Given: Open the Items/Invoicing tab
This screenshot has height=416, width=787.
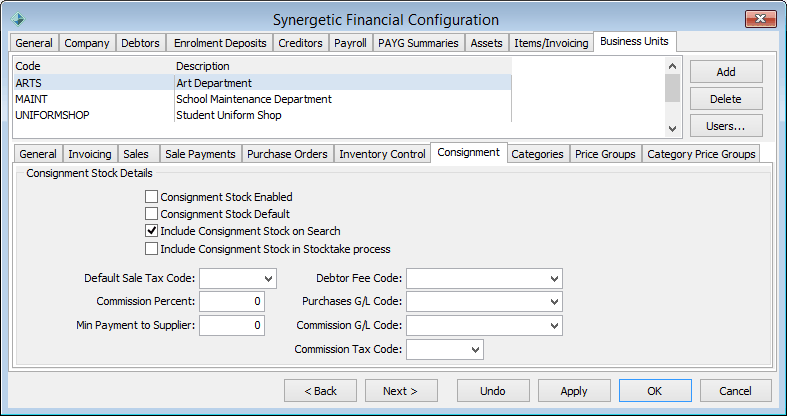Looking at the screenshot, I should click(x=551, y=43).
